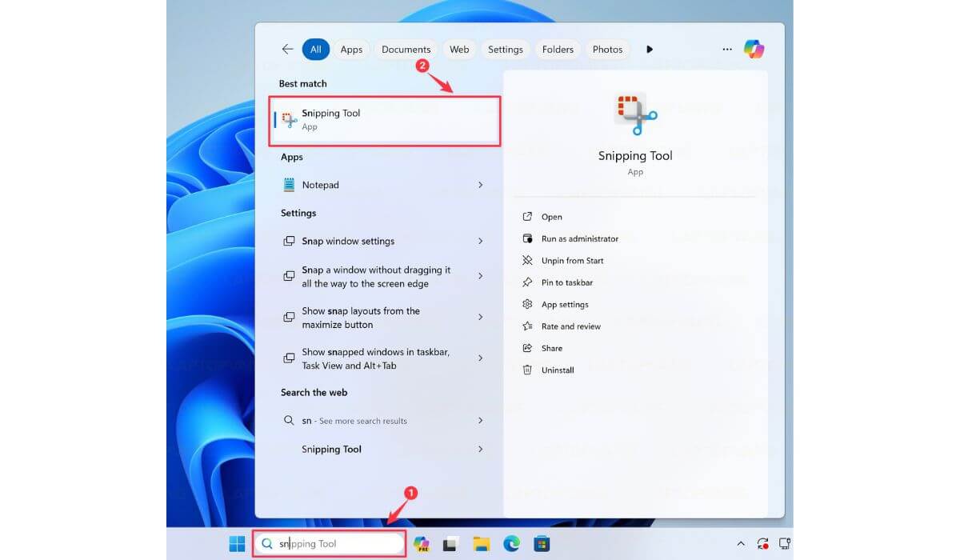960x560 pixels.
Task: Click the Rate and review star icon
Action: (527, 326)
